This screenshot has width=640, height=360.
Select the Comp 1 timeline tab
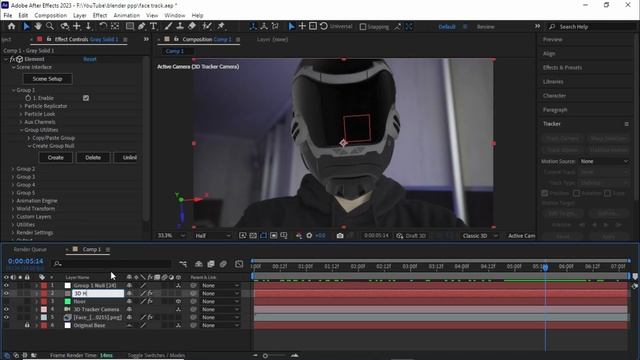coord(91,249)
